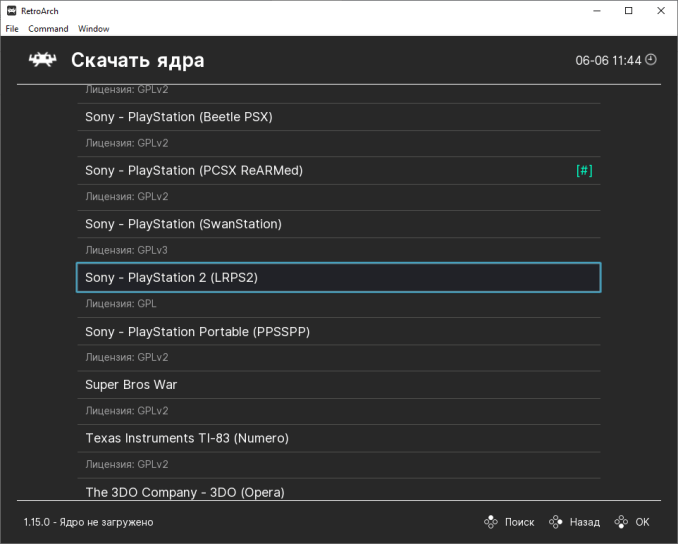Screen dimensions: 678x544
Task: Maximize the RetroArch window
Action: click(629, 11)
